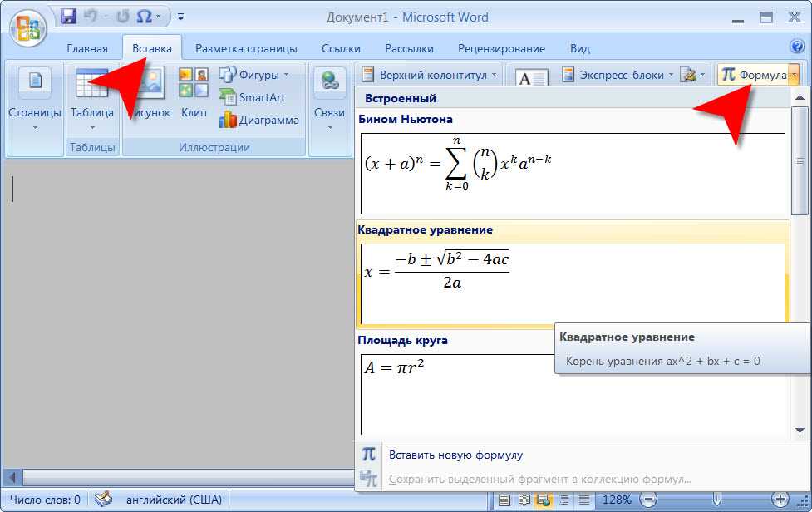This screenshot has height=512, width=812.
Task: Click the Таблица grid icon
Action: coord(91,83)
